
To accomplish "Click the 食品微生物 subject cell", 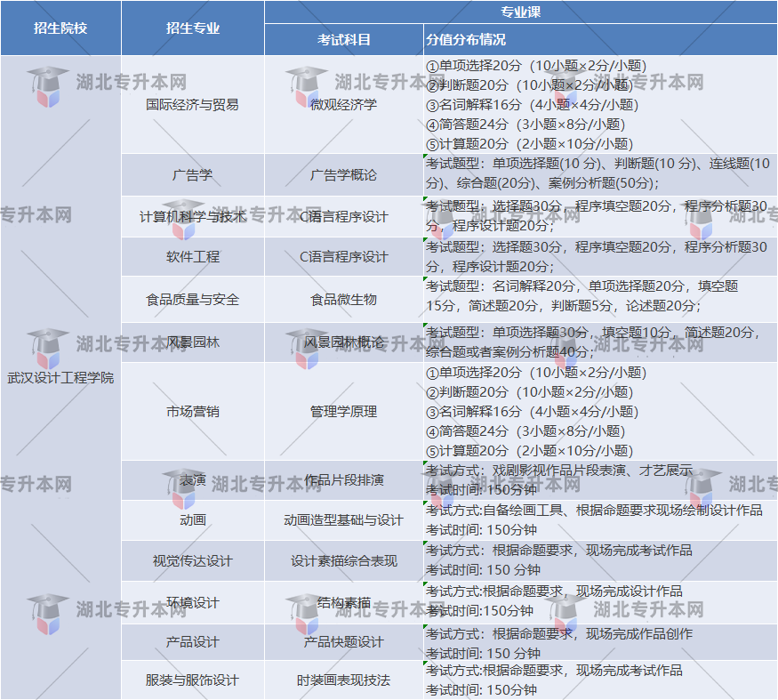I will point(344,300).
